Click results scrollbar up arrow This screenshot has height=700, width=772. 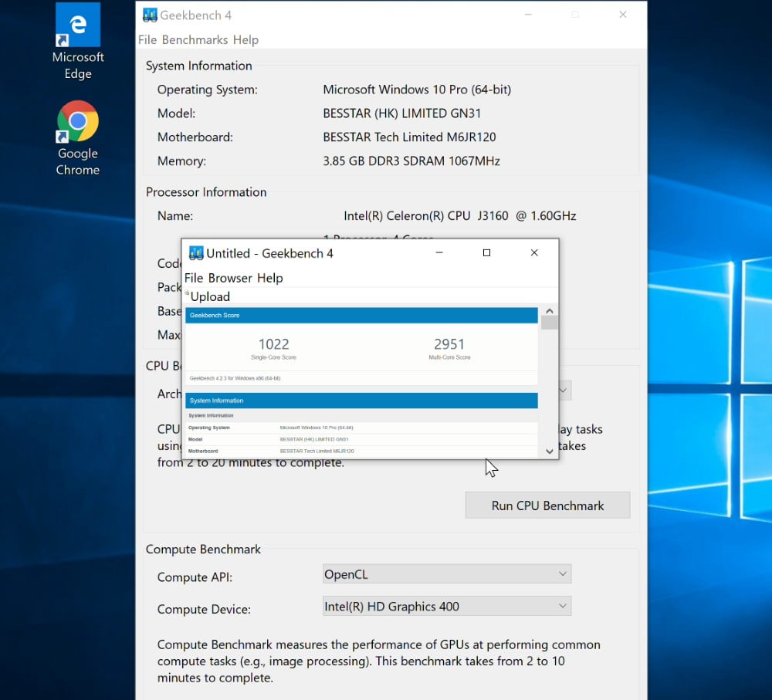[550, 311]
